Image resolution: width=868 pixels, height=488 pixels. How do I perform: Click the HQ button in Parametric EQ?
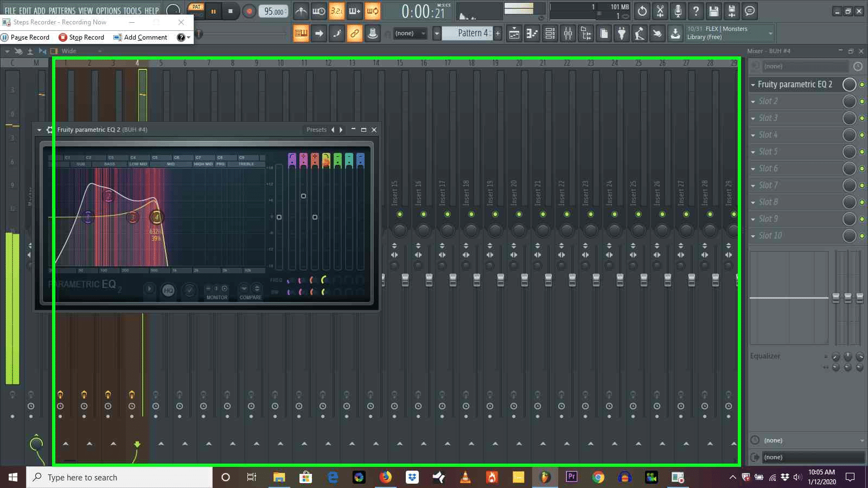(168, 290)
